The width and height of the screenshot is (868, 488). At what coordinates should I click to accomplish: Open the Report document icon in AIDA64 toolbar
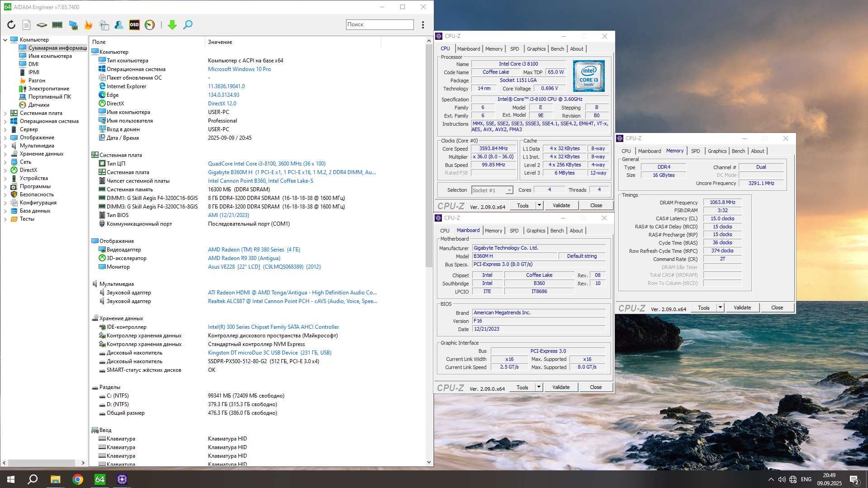(x=27, y=25)
